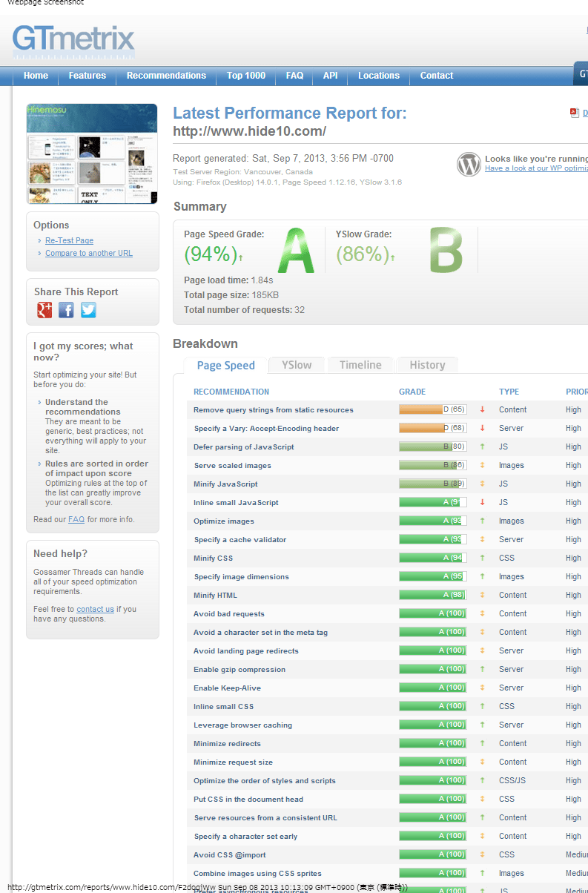Click trend arrow for Remove query strings row

click(482, 409)
